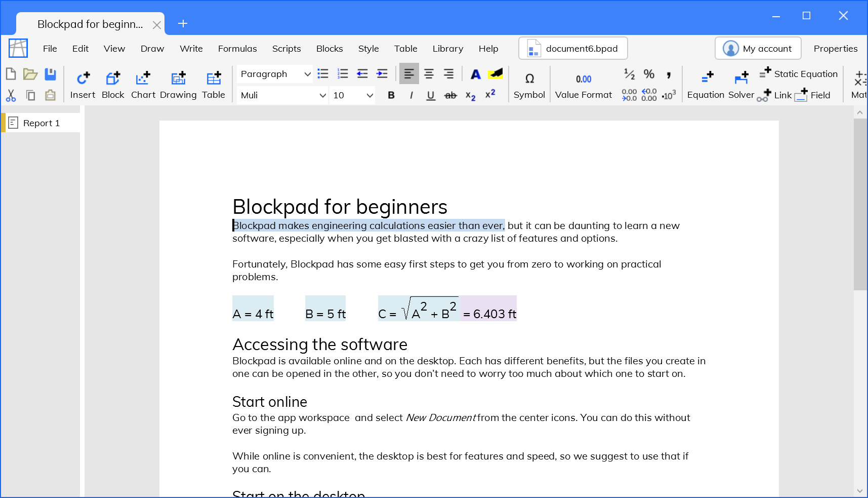The width and height of the screenshot is (868, 498).
Task: Open the Symbol omega picker
Action: point(529,85)
